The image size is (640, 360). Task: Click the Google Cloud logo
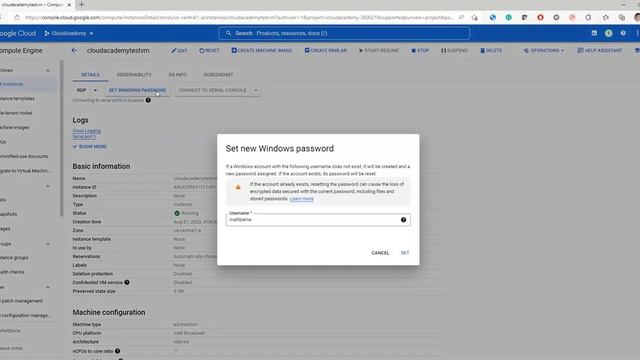[x=18, y=33]
